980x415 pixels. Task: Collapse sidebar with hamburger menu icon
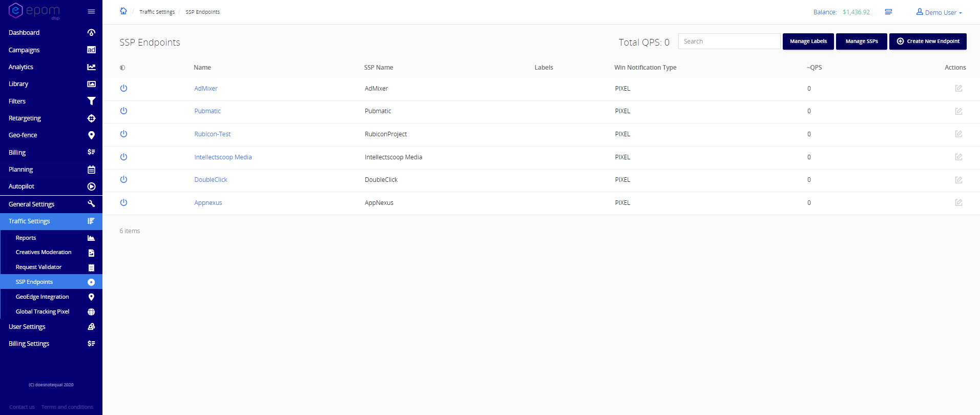tap(91, 12)
